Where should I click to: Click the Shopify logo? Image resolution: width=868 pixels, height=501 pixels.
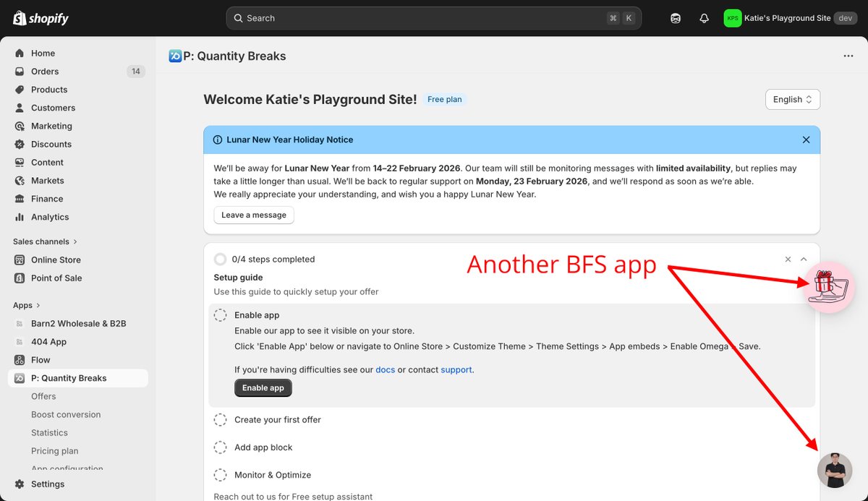point(41,18)
